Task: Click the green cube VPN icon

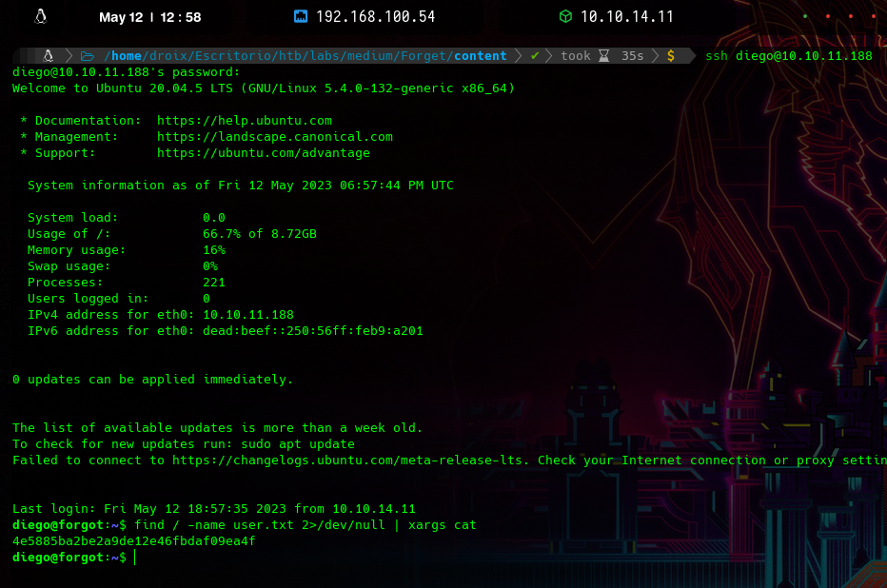Action: [565, 16]
